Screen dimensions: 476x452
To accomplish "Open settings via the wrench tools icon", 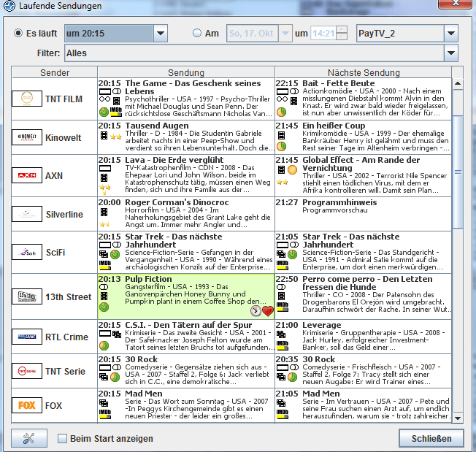I will pyautogui.click(x=29, y=439).
